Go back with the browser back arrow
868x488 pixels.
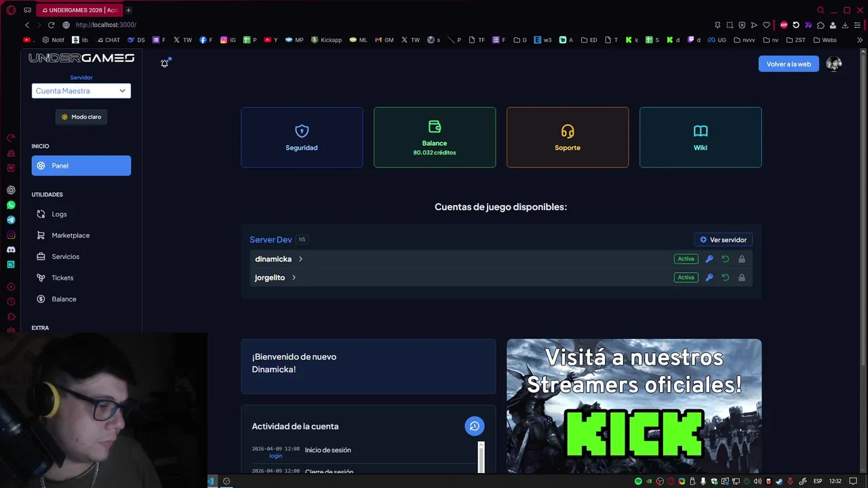tap(27, 25)
